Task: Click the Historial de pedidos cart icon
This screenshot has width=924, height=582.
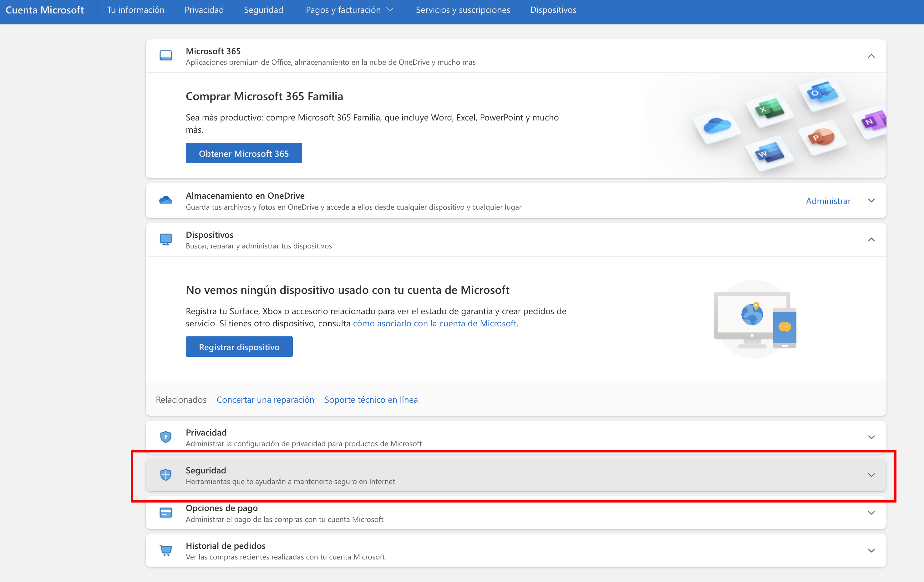Action: tap(165, 550)
